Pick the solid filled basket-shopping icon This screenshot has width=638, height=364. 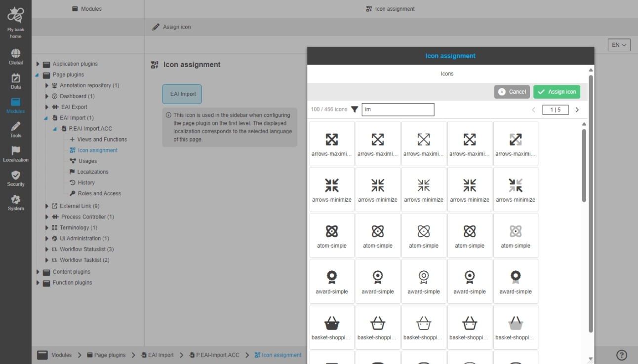point(332,327)
